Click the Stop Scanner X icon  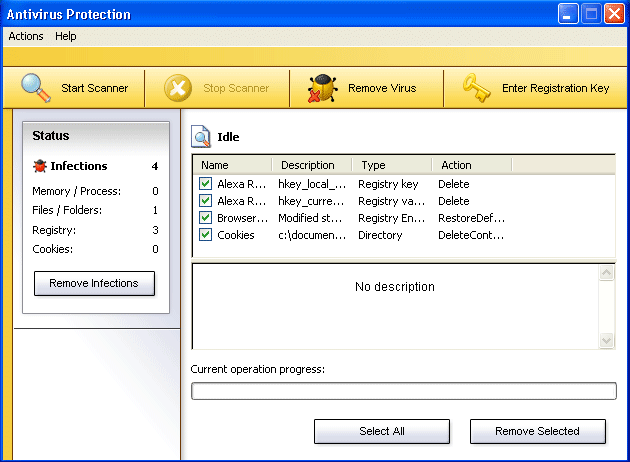coord(178,88)
